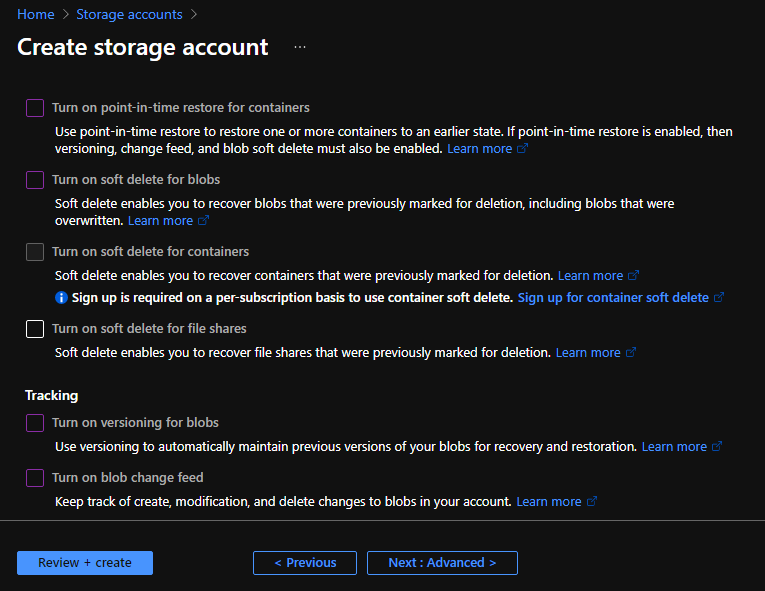
Task: Toggle the blob change feed checkbox
Action: coord(35,478)
